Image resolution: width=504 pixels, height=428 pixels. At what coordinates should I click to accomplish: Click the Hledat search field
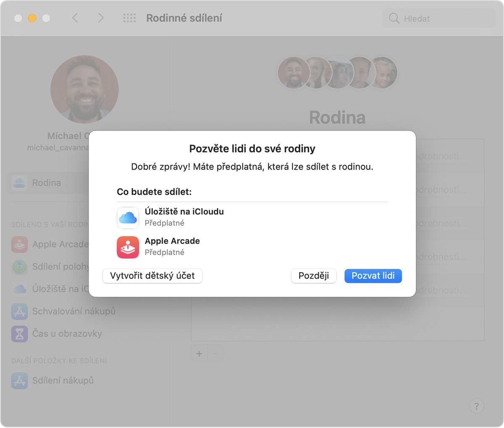tap(439, 18)
